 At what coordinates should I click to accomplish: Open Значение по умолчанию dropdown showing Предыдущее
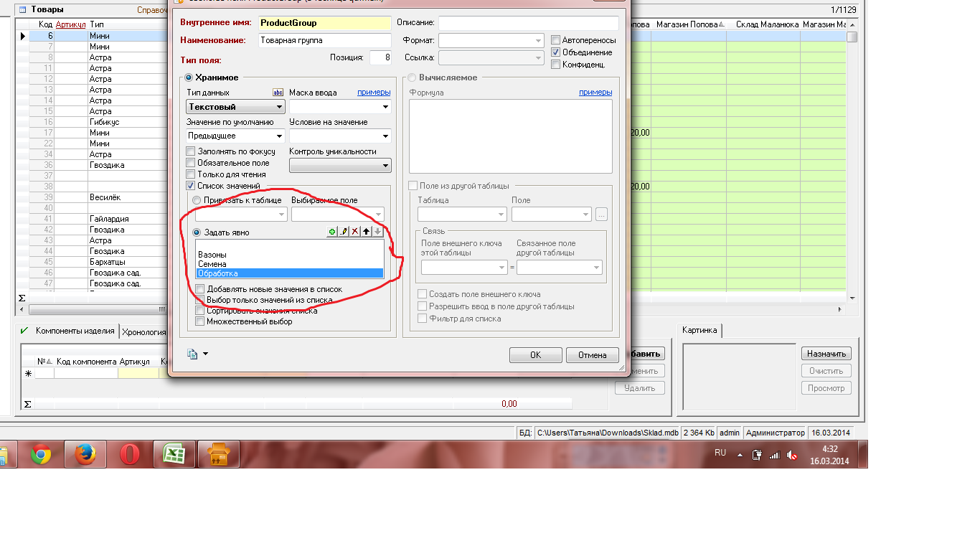235,136
